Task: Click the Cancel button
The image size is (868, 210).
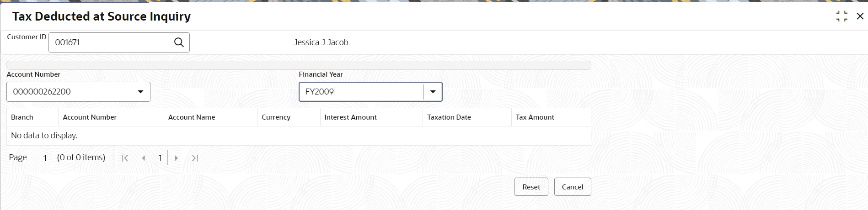Action: (x=573, y=187)
